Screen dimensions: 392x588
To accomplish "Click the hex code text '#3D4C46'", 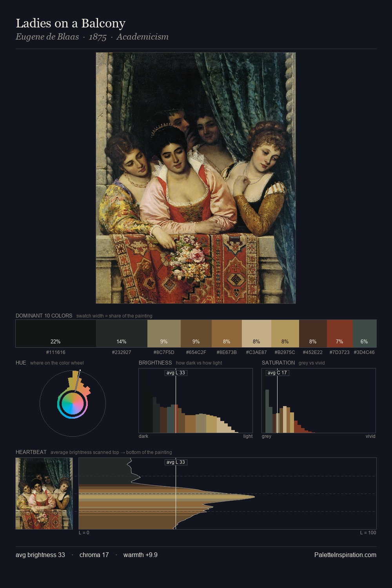I will pos(364,352).
